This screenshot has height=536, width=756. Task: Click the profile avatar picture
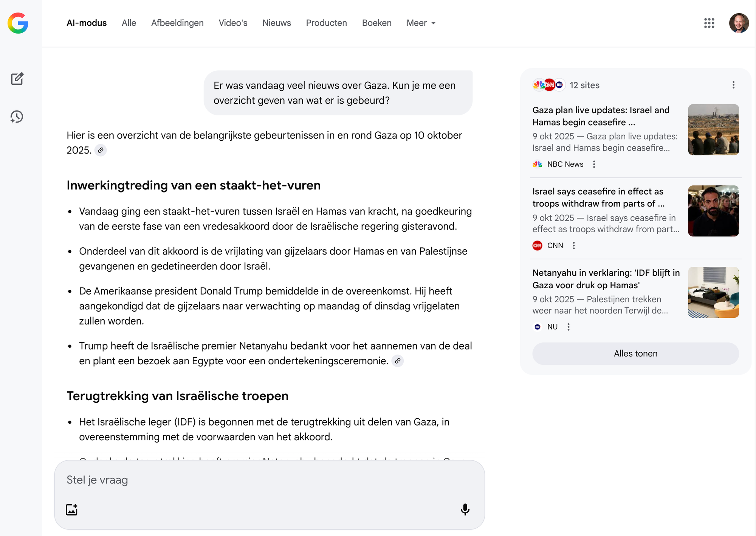739,23
